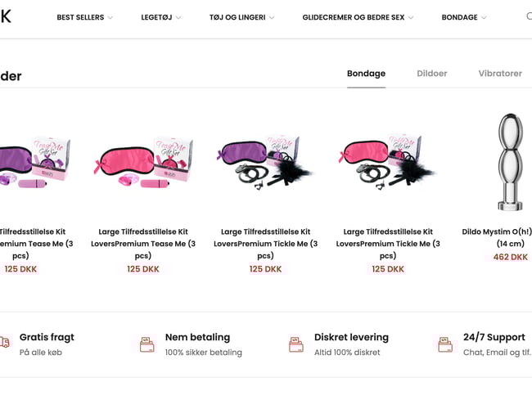Switch to the Vibratorer tab
Image resolution: width=532 pixels, height=409 pixels.
[500, 74]
